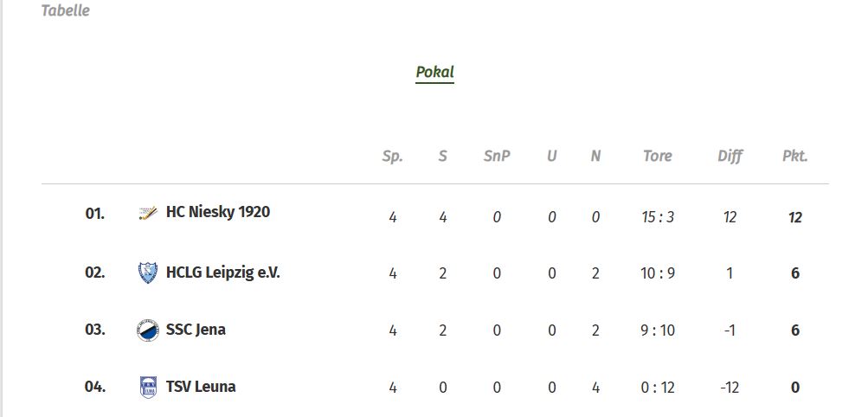Click the Diff column header

click(x=730, y=156)
